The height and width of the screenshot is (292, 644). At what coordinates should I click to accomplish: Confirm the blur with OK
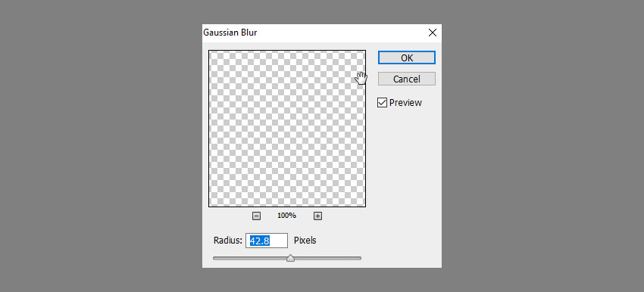407,57
